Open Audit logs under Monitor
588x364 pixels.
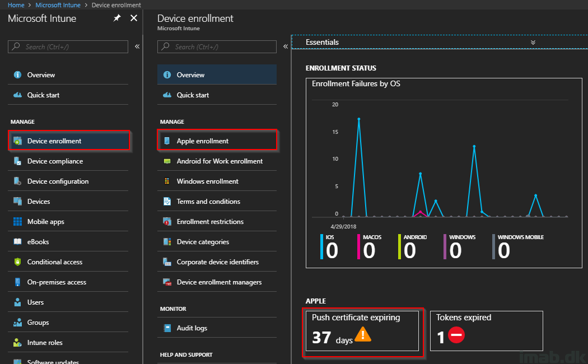click(217, 328)
